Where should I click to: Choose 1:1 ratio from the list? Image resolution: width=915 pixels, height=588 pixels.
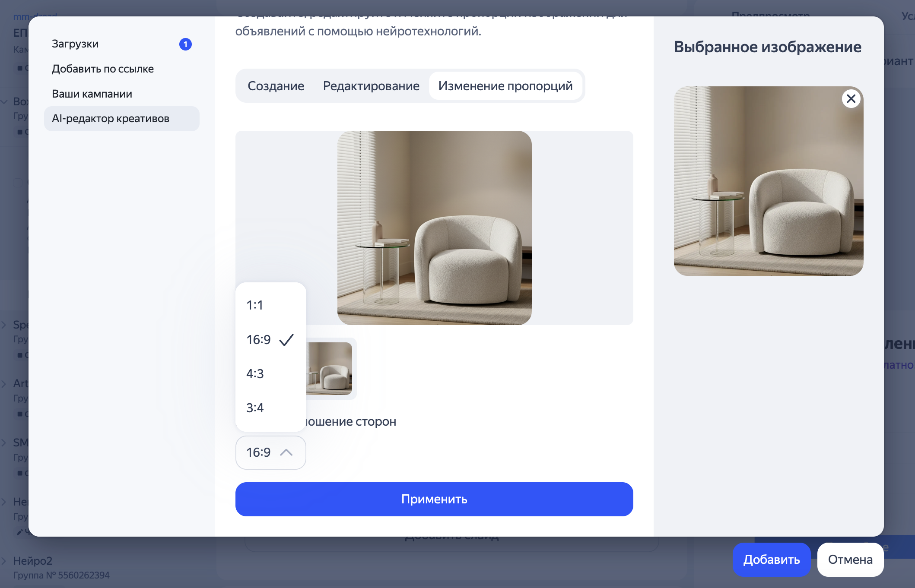[255, 305]
